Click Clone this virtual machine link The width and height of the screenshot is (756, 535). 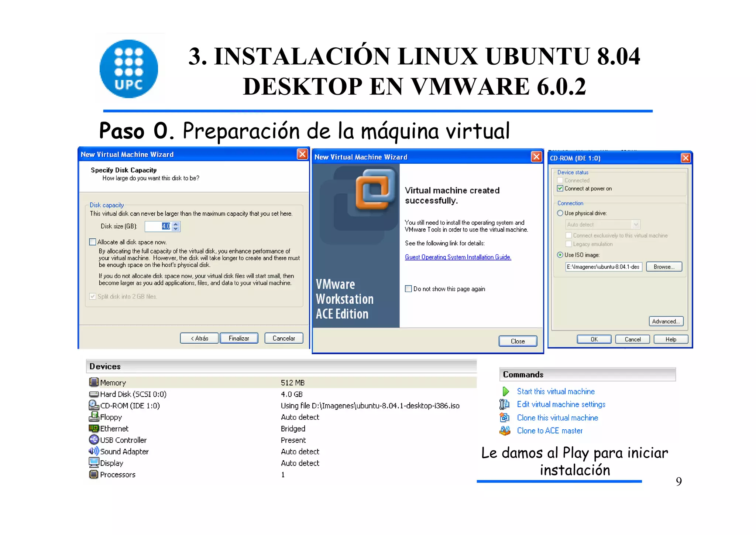coord(557,418)
